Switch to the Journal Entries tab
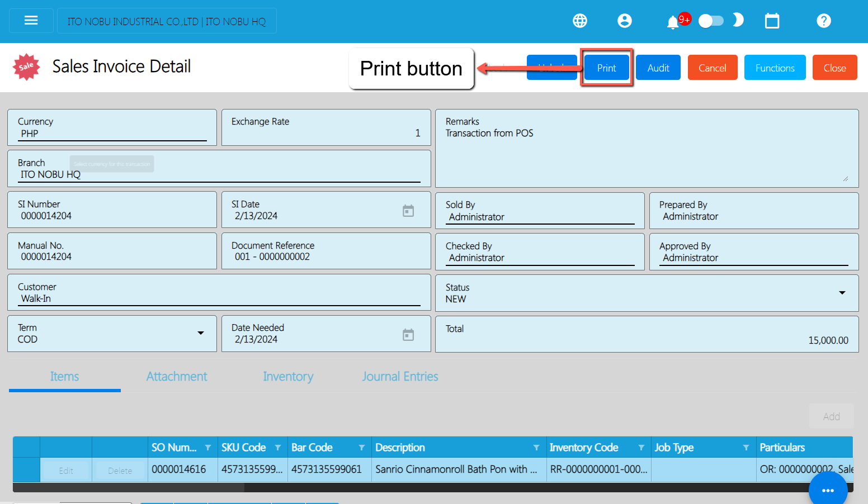 coord(400,377)
